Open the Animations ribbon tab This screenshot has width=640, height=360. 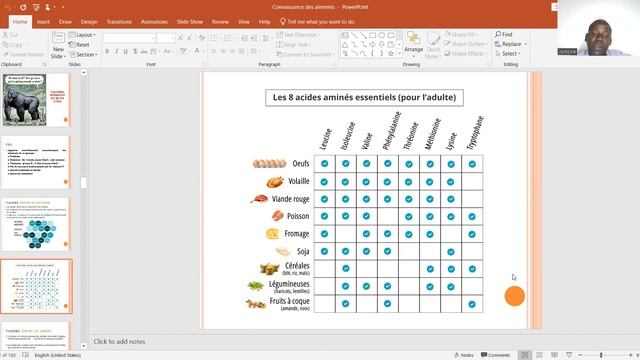(154, 22)
